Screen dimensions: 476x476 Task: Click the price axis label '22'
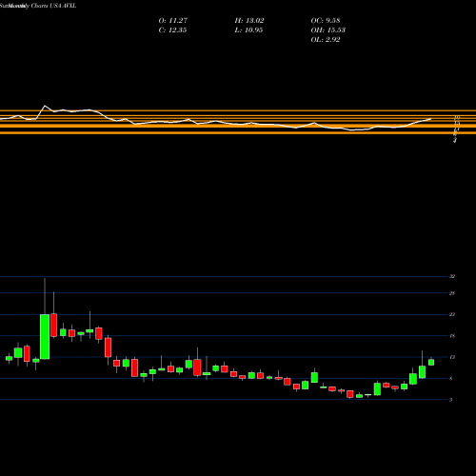[x=452, y=314]
